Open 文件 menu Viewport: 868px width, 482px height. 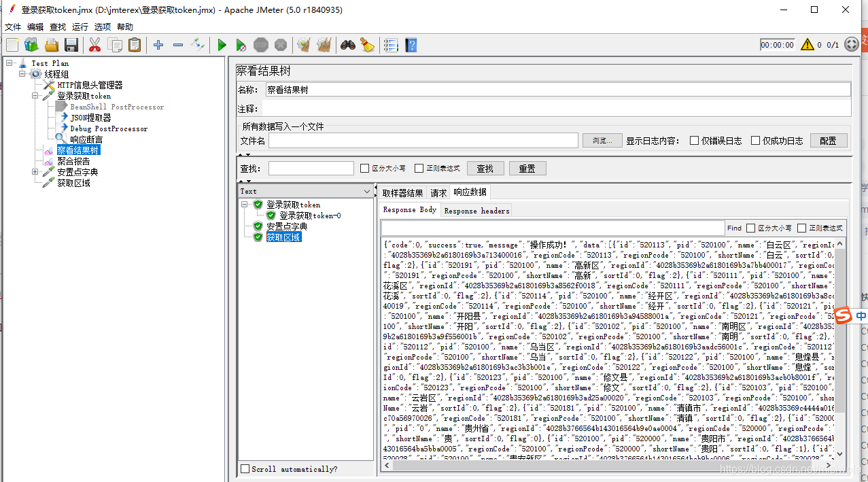[x=13, y=27]
